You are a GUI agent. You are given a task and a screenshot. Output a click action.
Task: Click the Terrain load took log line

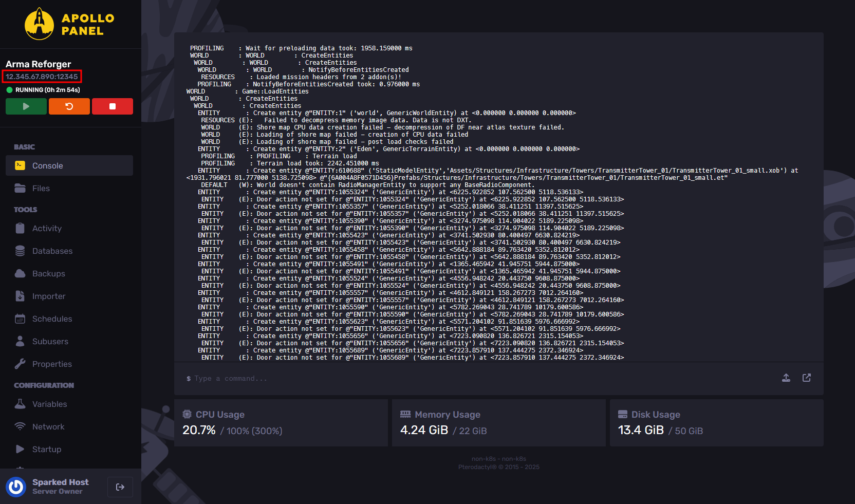[290, 163]
